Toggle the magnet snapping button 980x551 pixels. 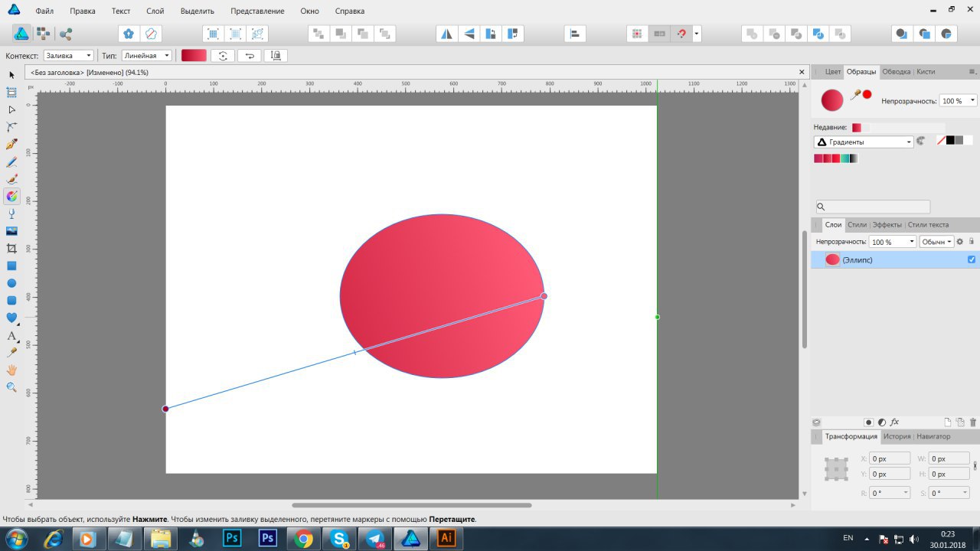(x=681, y=34)
